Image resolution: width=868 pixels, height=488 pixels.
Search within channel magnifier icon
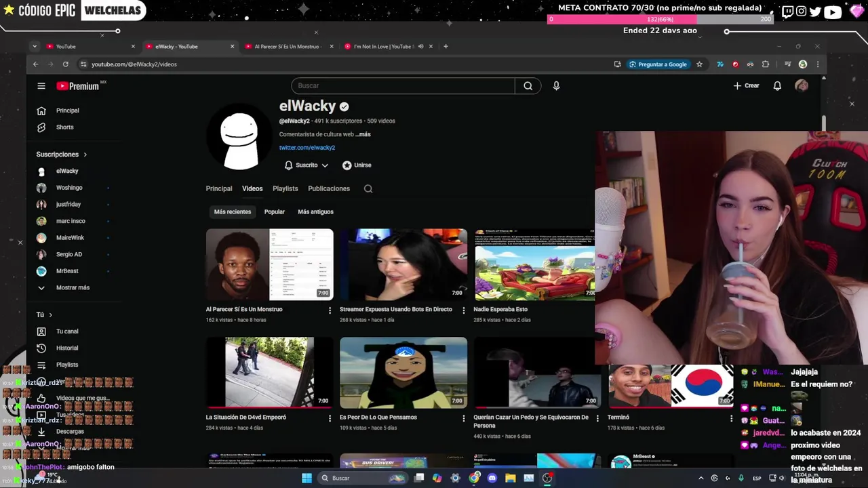[x=368, y=189]
